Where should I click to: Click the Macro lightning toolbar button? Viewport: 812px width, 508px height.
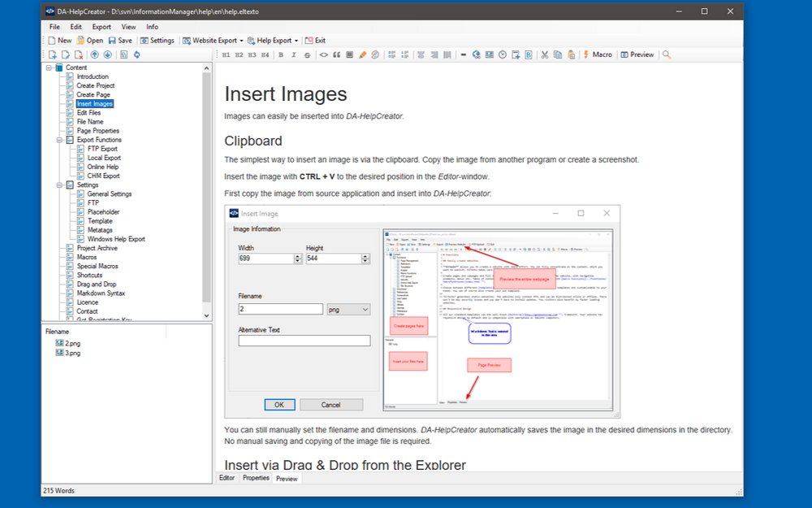coord(598,54)
